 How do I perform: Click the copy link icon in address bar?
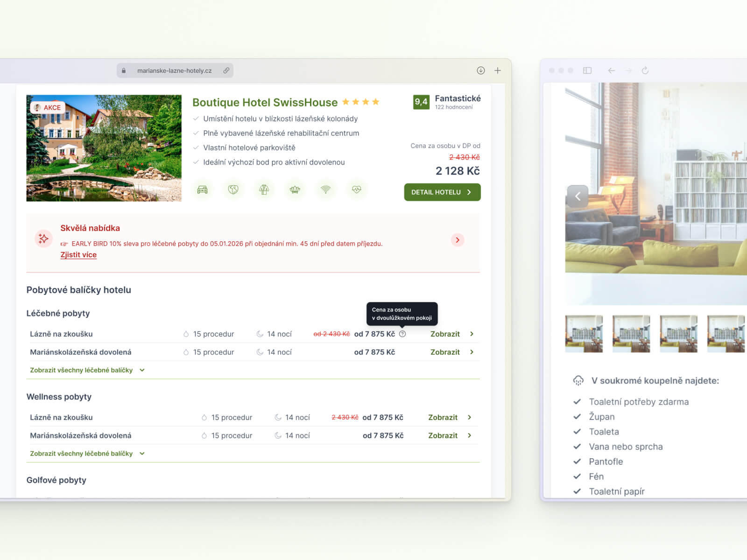(226, 70)
